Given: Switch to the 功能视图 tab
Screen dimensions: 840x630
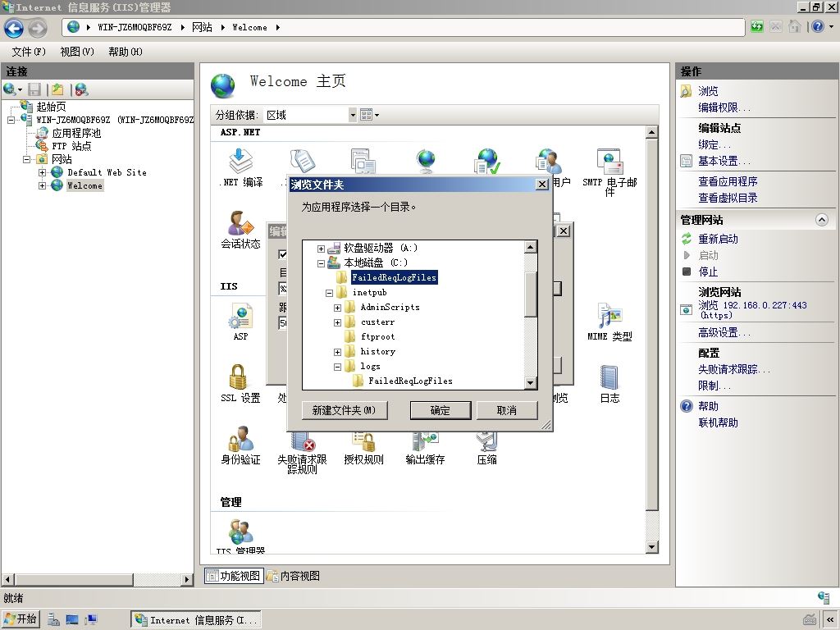Looking at the screenshot, I should coord(234,576).
